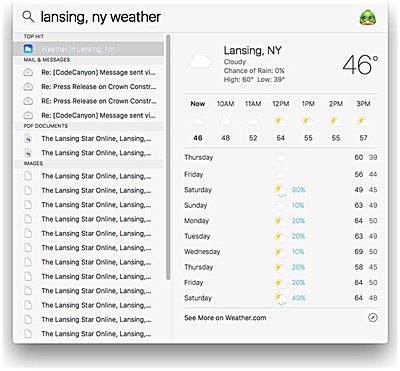
Task: Click the 'Lansing, NY' location heading
Action: [253, 51]
